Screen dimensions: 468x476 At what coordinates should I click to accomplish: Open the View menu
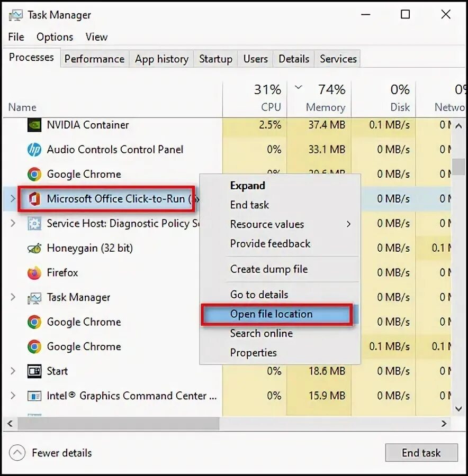[x=96, y=37]
